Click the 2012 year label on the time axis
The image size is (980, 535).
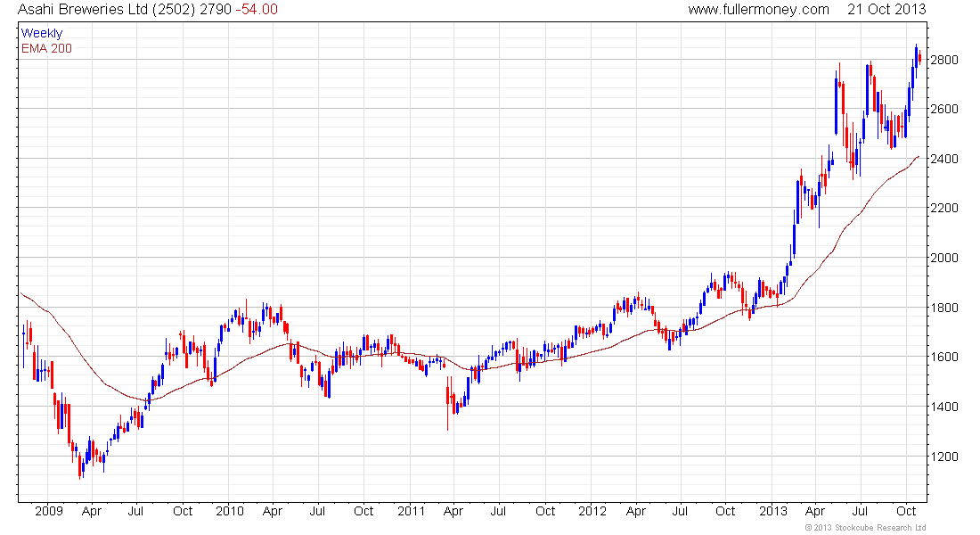point(592,511)
